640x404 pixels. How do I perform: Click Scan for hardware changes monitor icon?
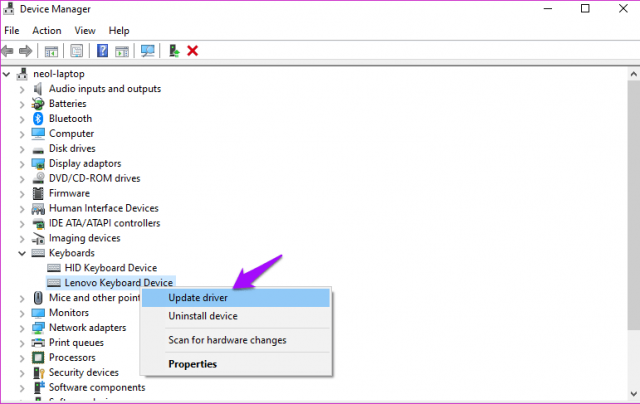[x=147, y=51]
